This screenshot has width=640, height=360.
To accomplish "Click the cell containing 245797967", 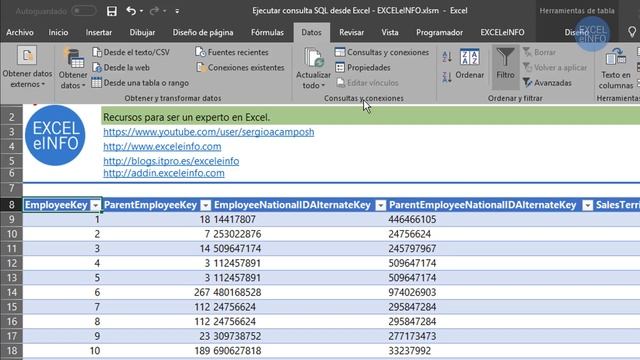I will tap(490, 249).
